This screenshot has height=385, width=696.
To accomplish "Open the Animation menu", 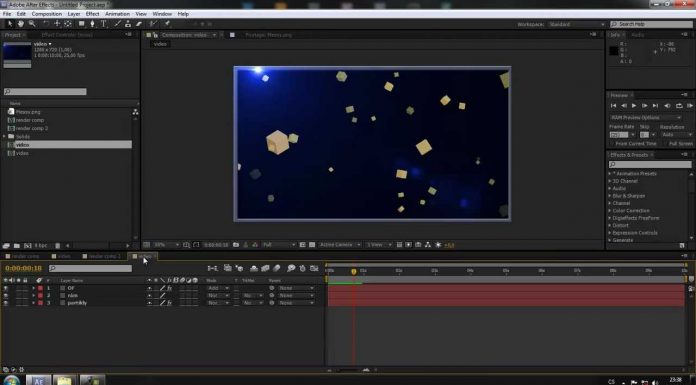I will 117,14.
